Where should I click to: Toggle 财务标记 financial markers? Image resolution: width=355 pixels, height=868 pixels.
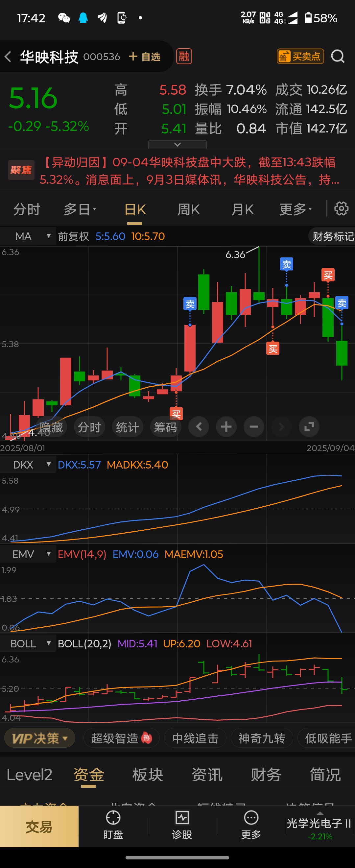332,236
